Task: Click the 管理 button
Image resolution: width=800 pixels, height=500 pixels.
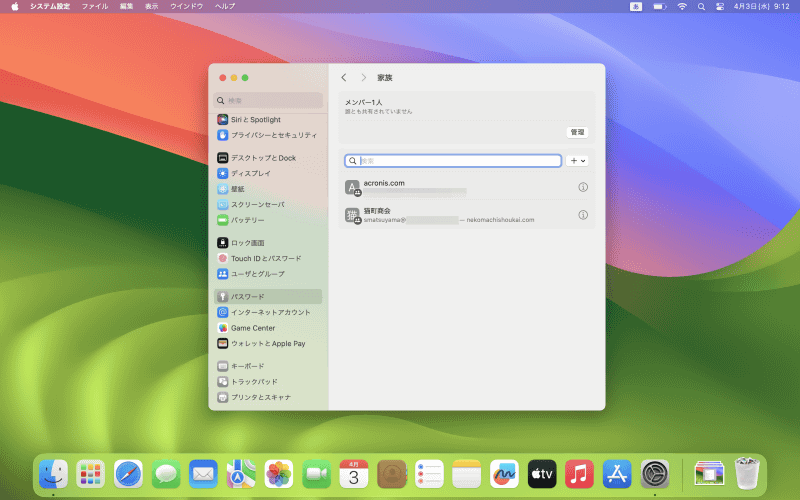Action: (x=577, y=132)
